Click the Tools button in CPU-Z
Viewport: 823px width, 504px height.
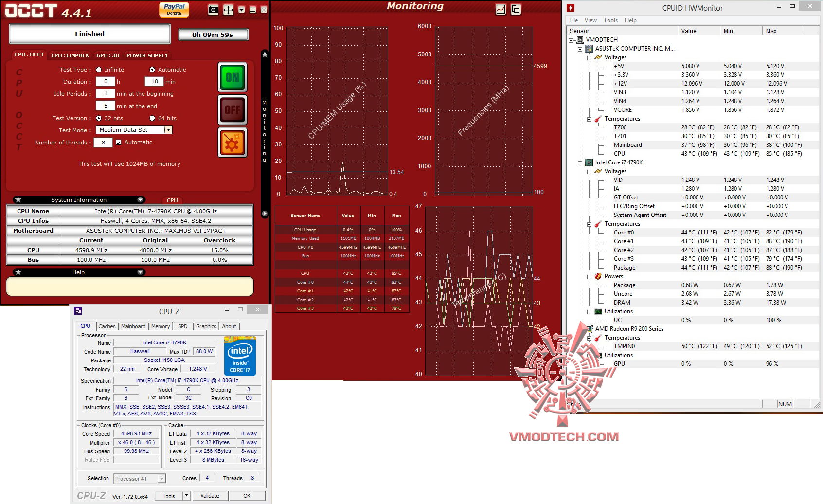(x=169, y=496)
